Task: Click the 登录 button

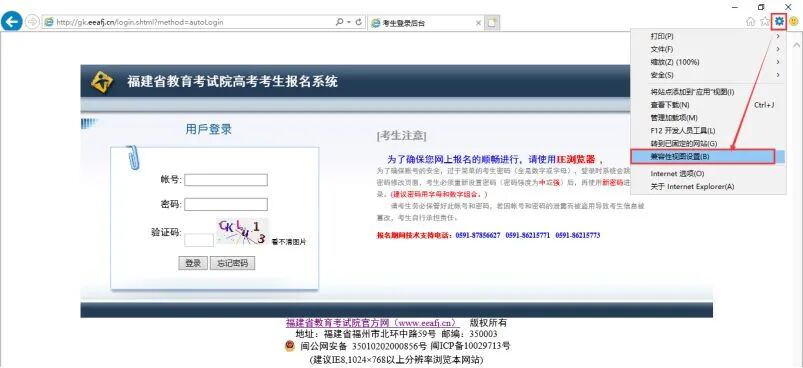Action: tap(193, 263)
